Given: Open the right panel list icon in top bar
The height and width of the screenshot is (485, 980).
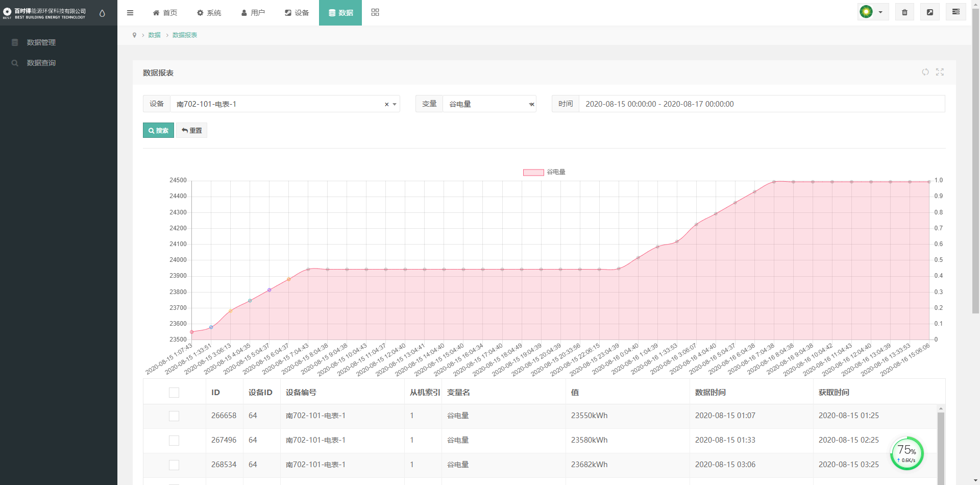Looking at the screenshot, I should pyautogui.click(x=956, y=12).
